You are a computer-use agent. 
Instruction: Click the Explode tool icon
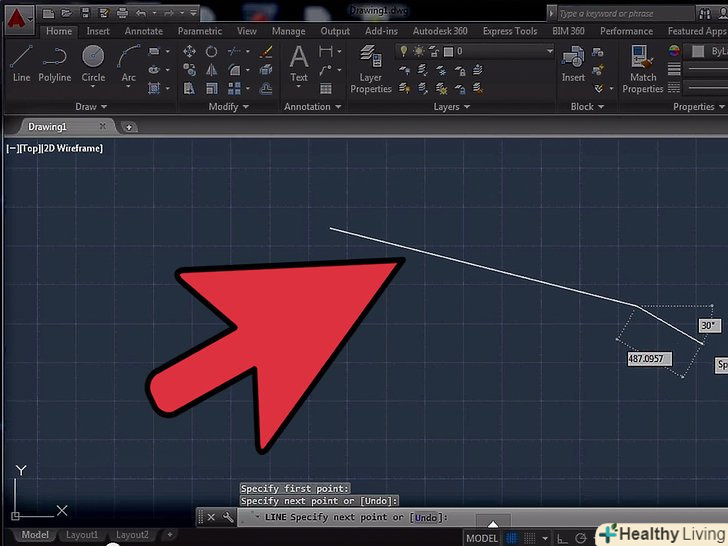pos(266,70)
